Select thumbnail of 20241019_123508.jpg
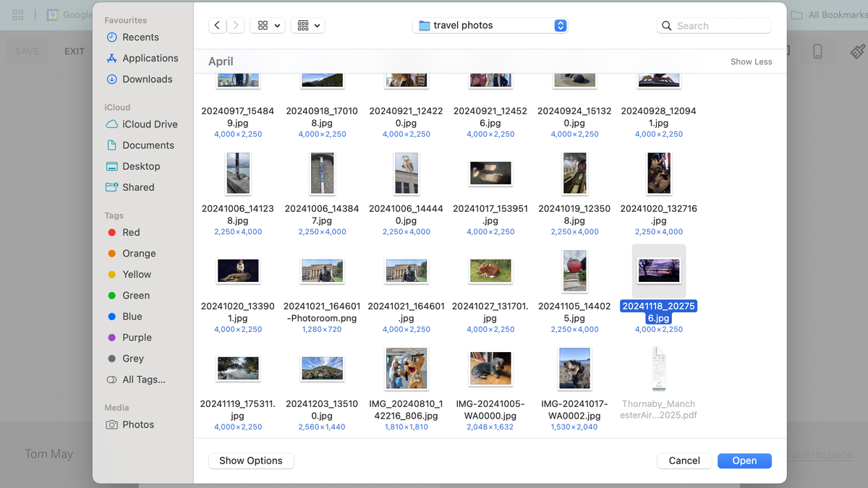 (574, 174)
